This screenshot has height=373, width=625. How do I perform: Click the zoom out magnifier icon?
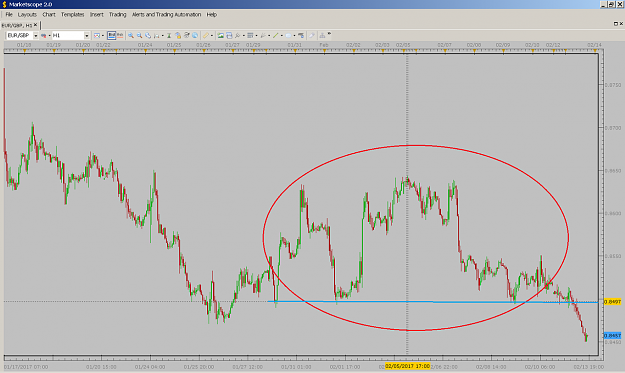tap(140, 35)
